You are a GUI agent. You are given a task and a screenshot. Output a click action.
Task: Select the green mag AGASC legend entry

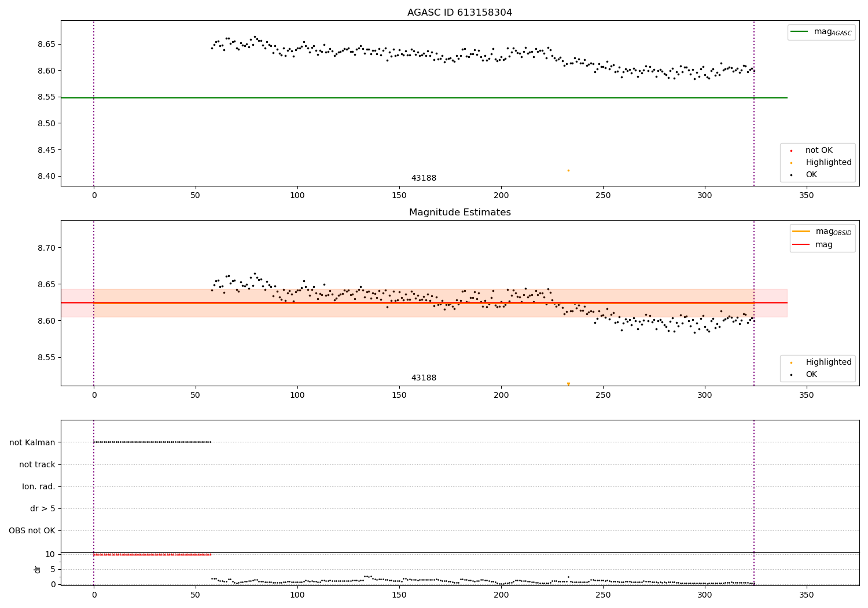tap(821, 32)
